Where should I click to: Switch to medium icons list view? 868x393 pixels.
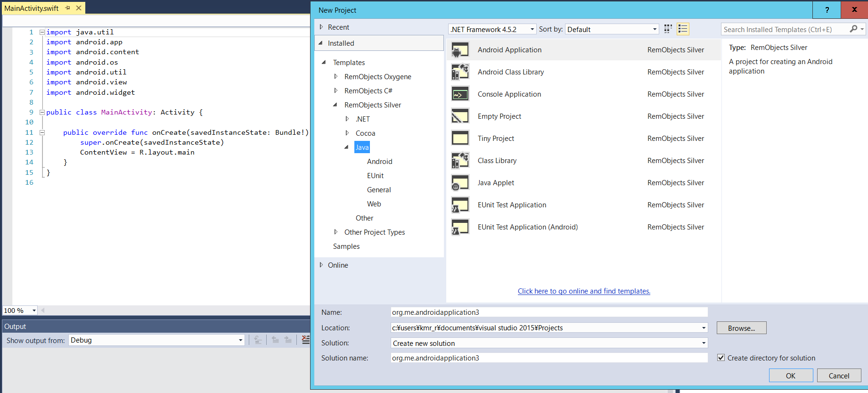coord(683,29)
